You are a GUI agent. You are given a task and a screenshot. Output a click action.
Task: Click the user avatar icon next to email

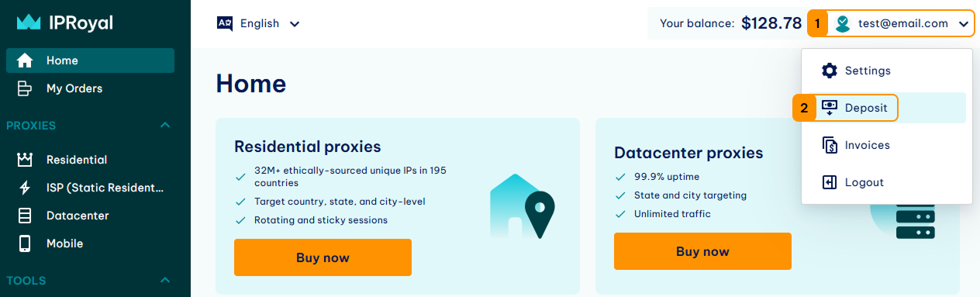click(x=843, y=23)
